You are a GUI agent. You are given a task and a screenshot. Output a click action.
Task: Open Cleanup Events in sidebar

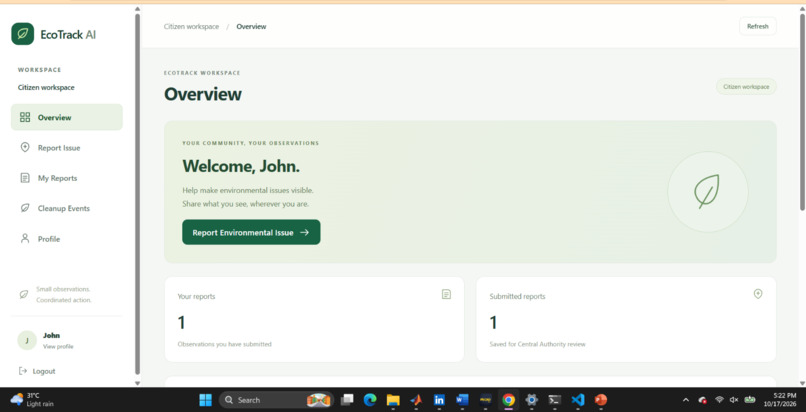(x=67, y=209)
